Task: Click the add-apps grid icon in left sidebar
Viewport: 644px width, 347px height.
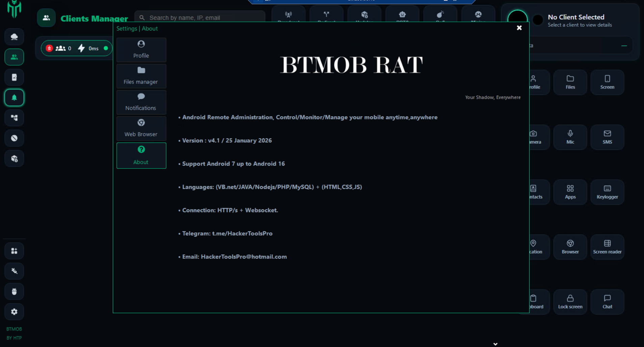Action: pos(14,251)
